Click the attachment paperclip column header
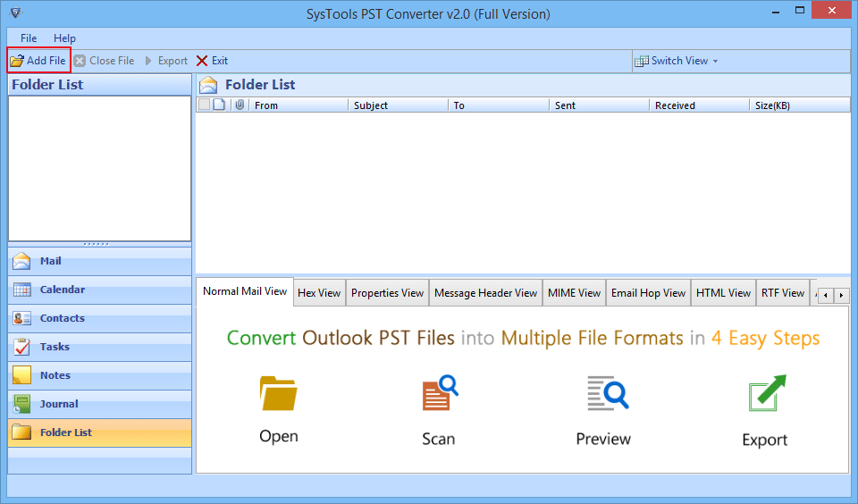 click(x=239, y=105)
